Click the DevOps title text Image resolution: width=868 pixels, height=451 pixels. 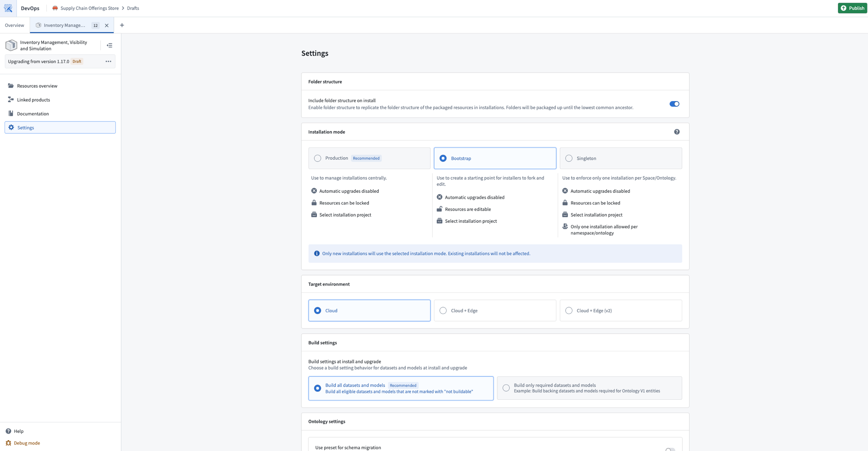[x=30, y=8]
